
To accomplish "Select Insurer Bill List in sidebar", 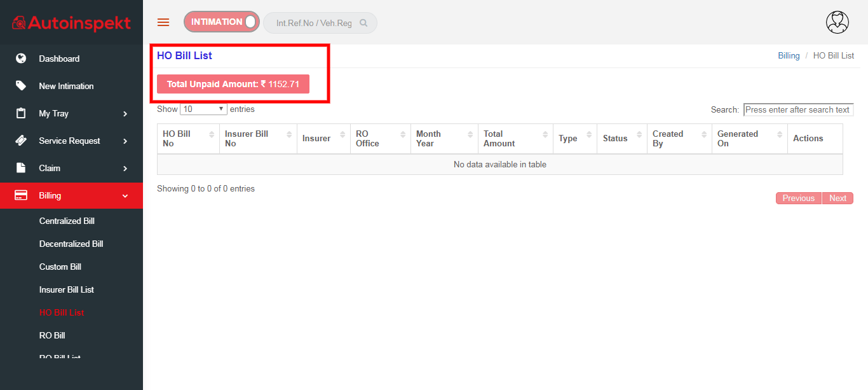I will tap(66, 289).
